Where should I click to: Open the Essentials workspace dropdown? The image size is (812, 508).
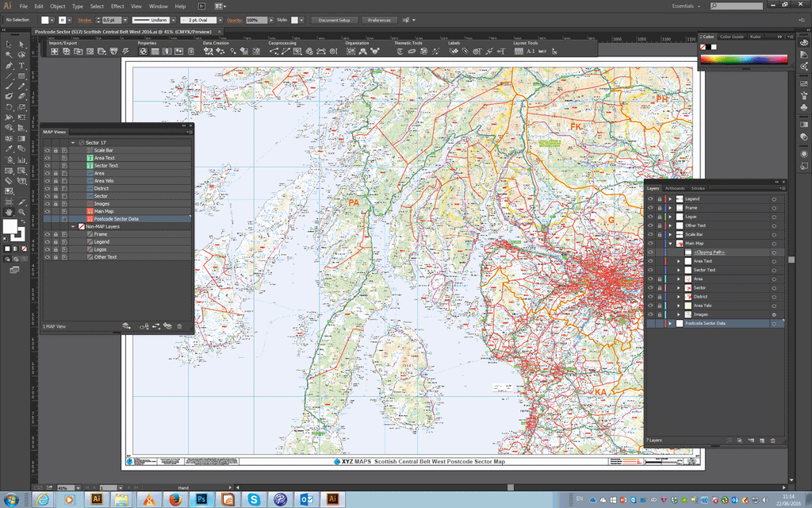[x=686, y=6]
